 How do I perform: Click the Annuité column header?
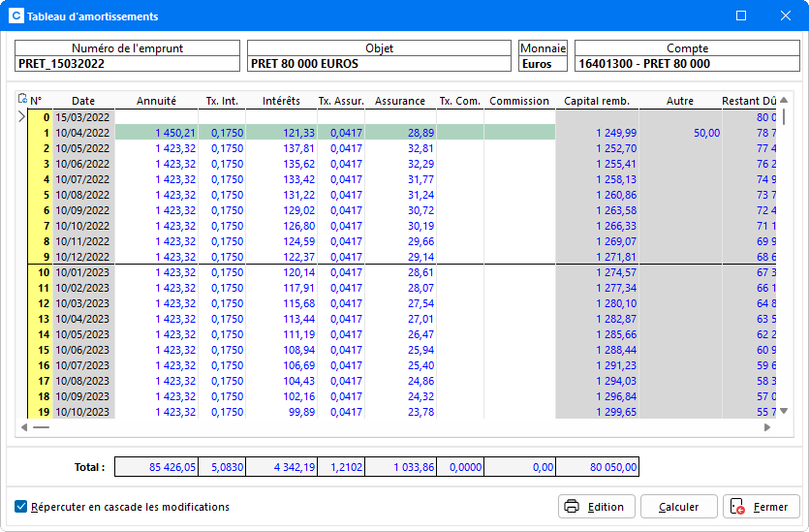[156, 101]
